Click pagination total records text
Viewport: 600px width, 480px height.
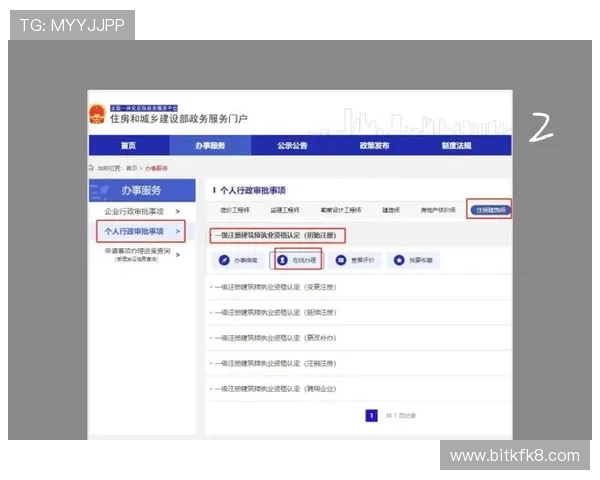(401, 416)
